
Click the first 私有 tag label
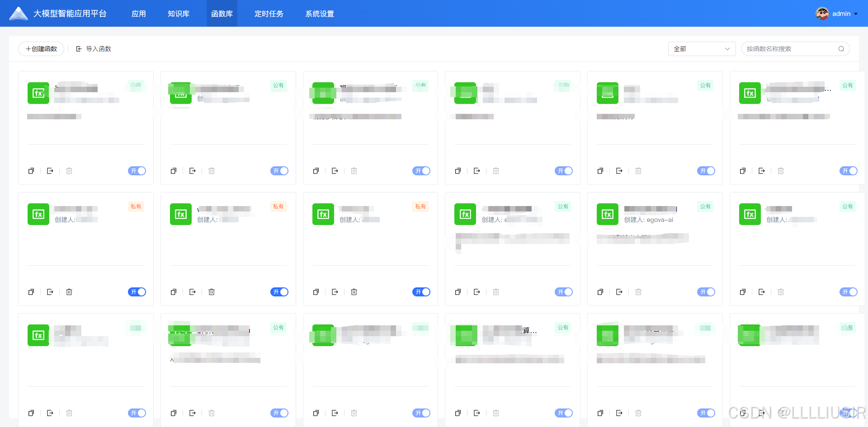coord(136,206)
